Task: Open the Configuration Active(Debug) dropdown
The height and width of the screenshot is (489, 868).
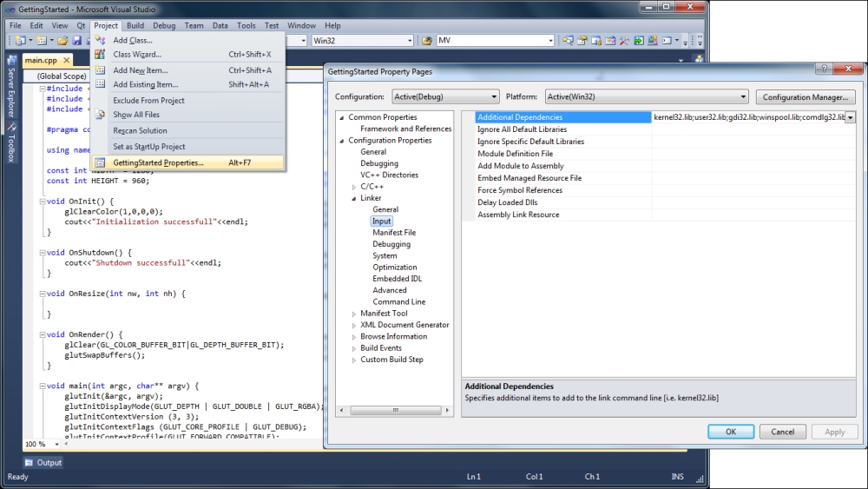Action: point(445,96)
